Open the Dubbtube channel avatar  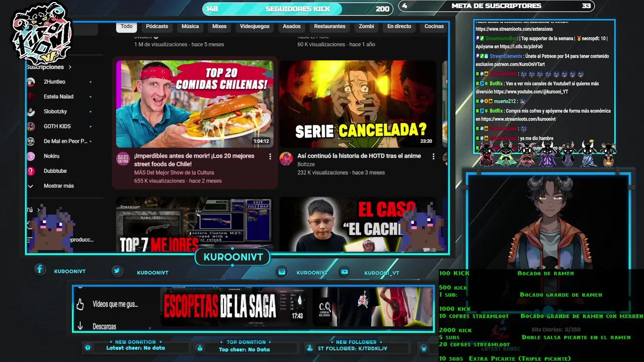(31, 171)
